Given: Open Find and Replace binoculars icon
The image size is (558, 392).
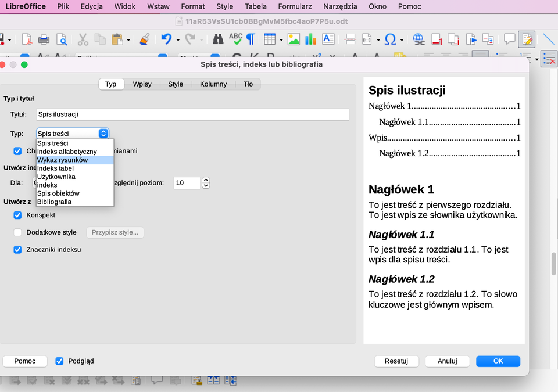Looking at the screenshot, I should click(x=217, y=39).
